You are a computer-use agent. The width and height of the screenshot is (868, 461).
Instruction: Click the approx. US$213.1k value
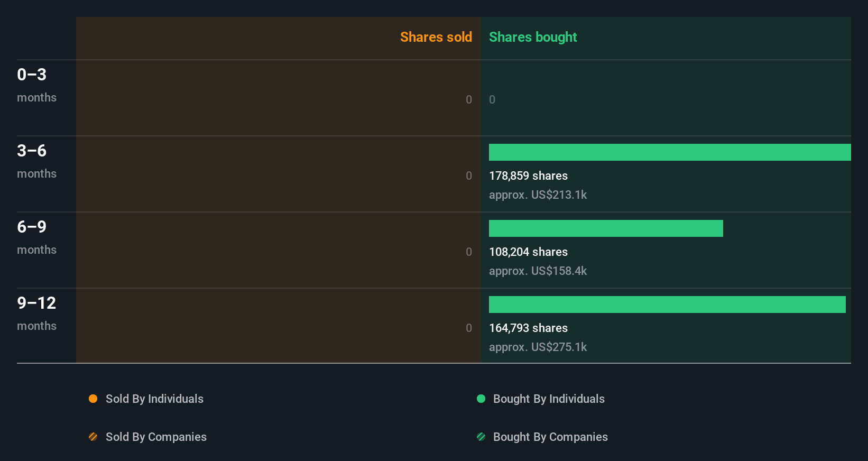538,195
